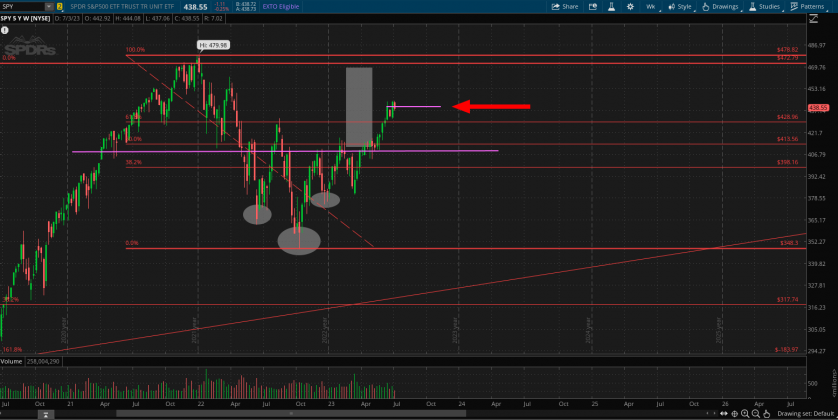Click the left scroll arrow near zoom tools
This screenshot has height=420, width=838.
[x=708, y=414]
